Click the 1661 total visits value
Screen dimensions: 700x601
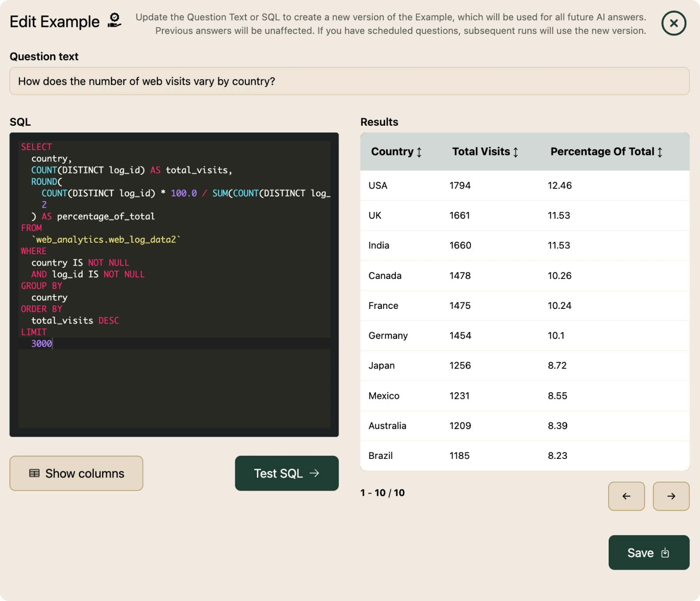459,215
